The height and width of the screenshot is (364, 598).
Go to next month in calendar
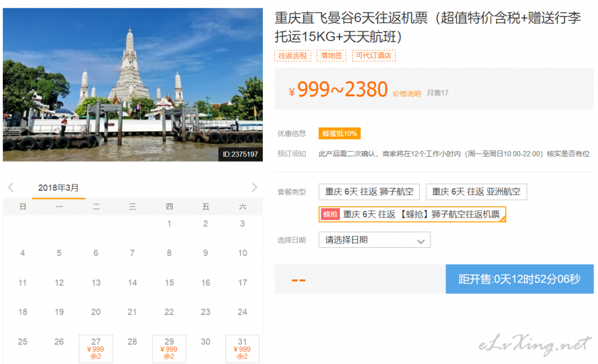tap(255, 187)
